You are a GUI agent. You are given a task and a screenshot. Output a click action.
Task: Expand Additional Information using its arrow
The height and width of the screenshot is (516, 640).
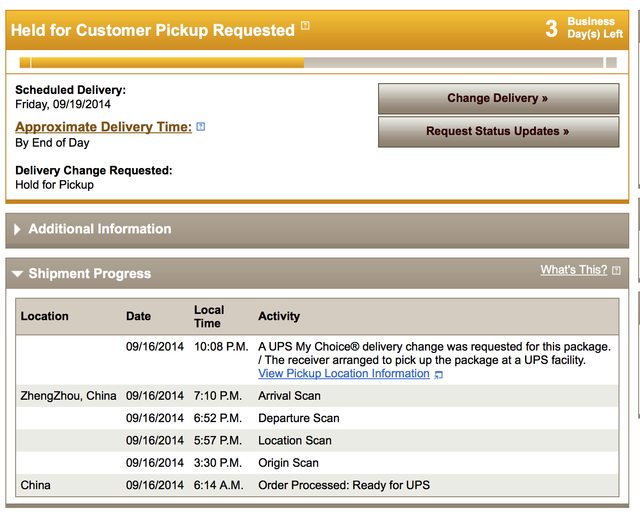tap(17, 229)
